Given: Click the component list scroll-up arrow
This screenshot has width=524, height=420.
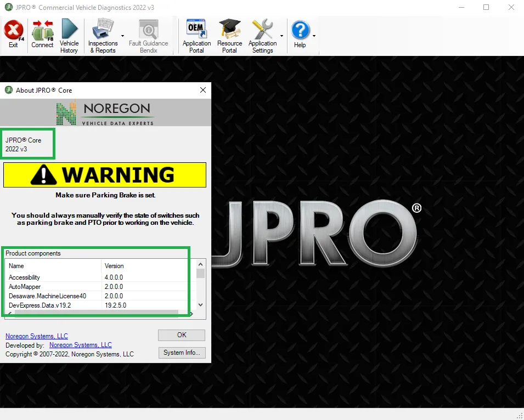Looking at the screenshot, I should [x=200, y=264].
